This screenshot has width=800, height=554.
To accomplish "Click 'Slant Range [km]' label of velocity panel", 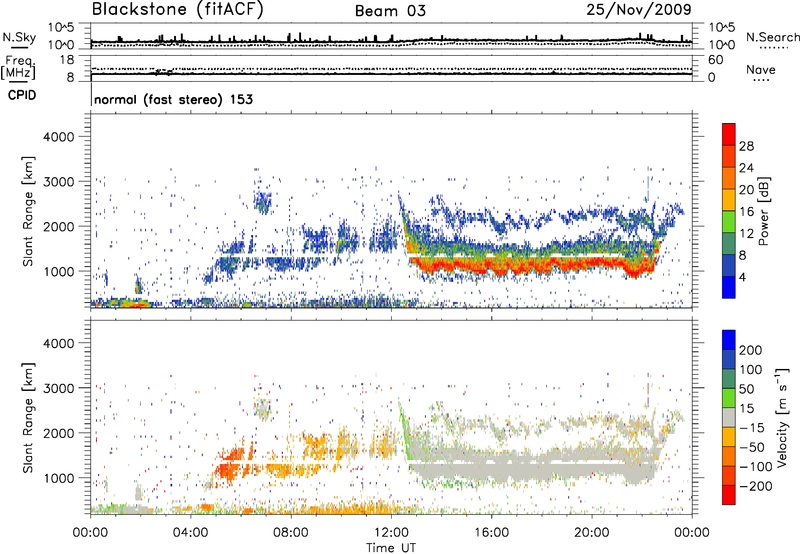I will coord(28,418).
